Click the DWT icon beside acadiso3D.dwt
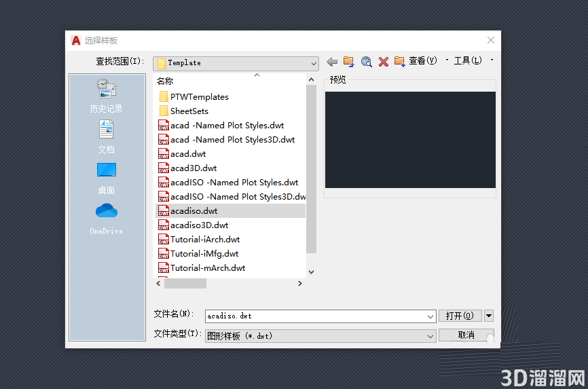Viewport: 588px width, 389px height. pyautogui.click(x=164, y=225)
